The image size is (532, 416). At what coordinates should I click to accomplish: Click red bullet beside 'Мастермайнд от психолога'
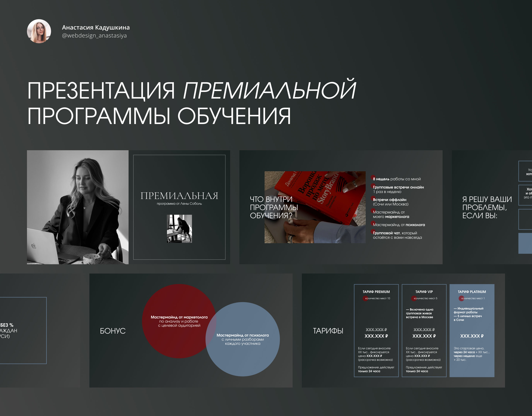373,223
